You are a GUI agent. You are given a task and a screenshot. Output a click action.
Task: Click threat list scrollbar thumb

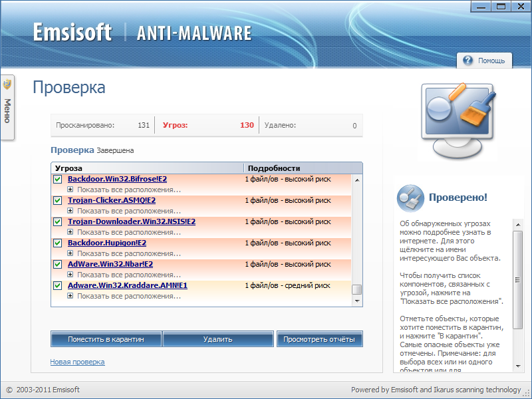click(356, 290)
